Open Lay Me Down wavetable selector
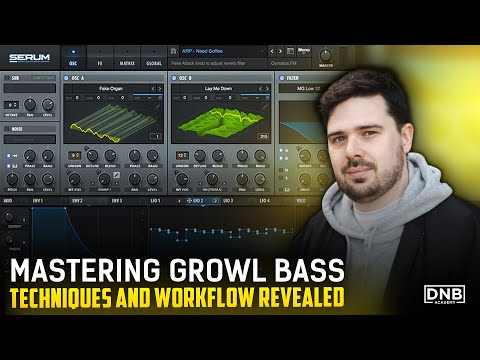The width and height of the screenshot is (480, 360). 218,89
